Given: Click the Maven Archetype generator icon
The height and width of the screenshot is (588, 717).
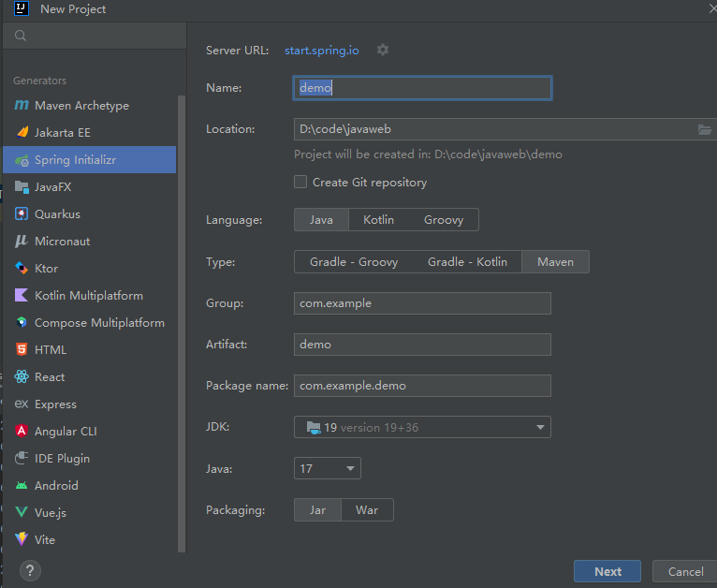Looking at the screenshot, I should (22, 106).
